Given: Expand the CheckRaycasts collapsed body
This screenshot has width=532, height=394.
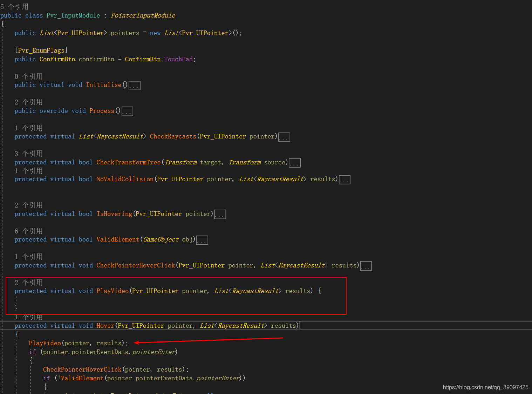Looking at the screenshot, I should (x=284, y=137).
